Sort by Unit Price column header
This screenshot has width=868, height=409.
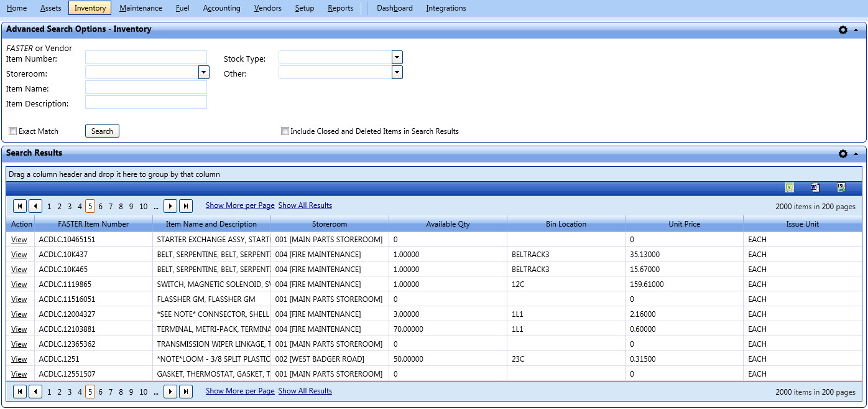(684, 224)
